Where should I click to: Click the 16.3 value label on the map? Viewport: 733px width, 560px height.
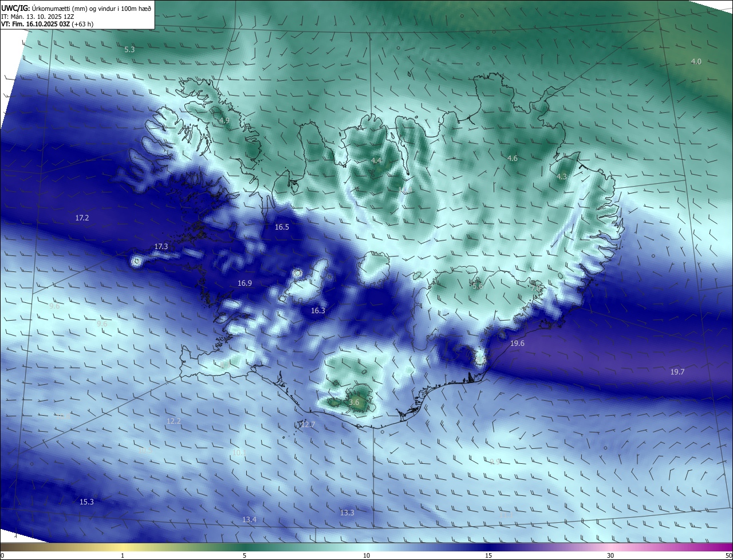[318, 311]
